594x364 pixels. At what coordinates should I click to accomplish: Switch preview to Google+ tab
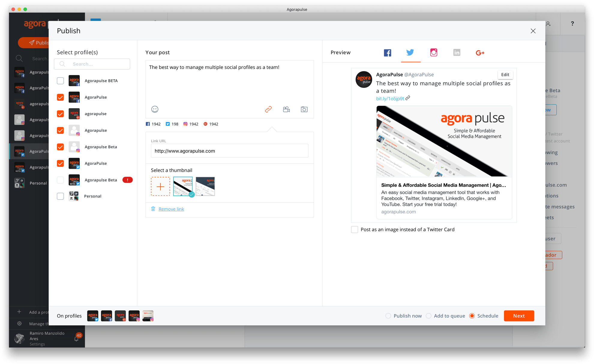[479, 53]
